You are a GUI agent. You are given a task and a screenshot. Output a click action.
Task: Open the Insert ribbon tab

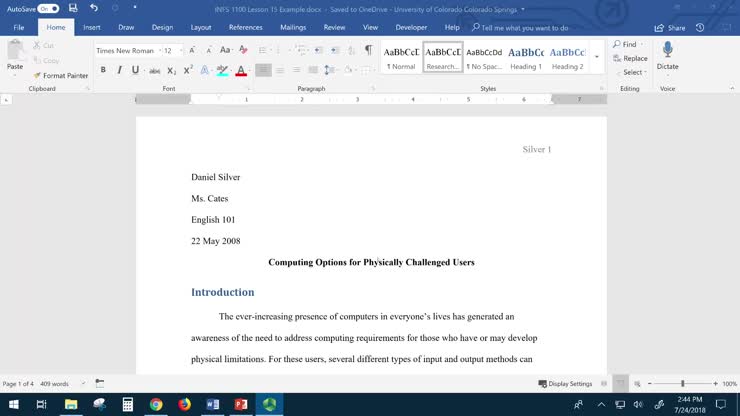coord(91,28)
